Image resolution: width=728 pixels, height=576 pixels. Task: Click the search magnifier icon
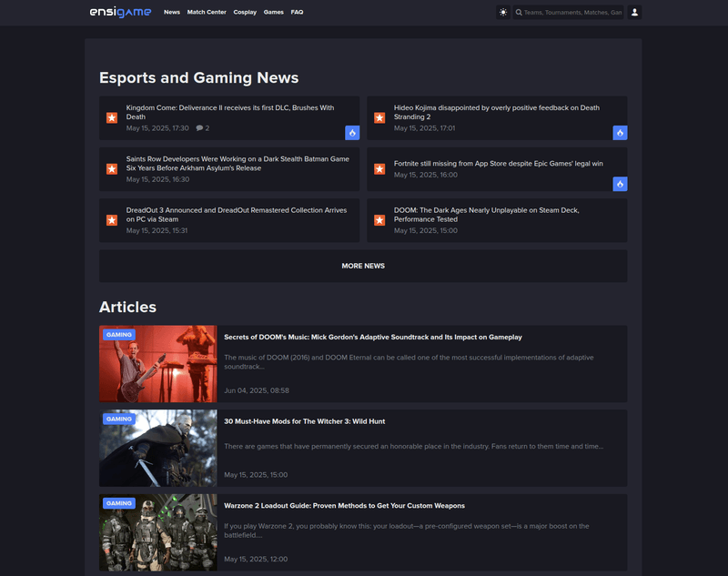519,13
